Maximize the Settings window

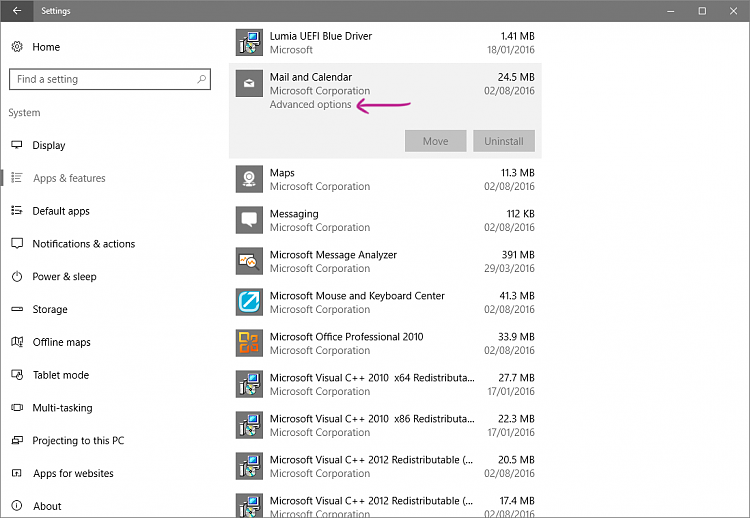[702, 11]
